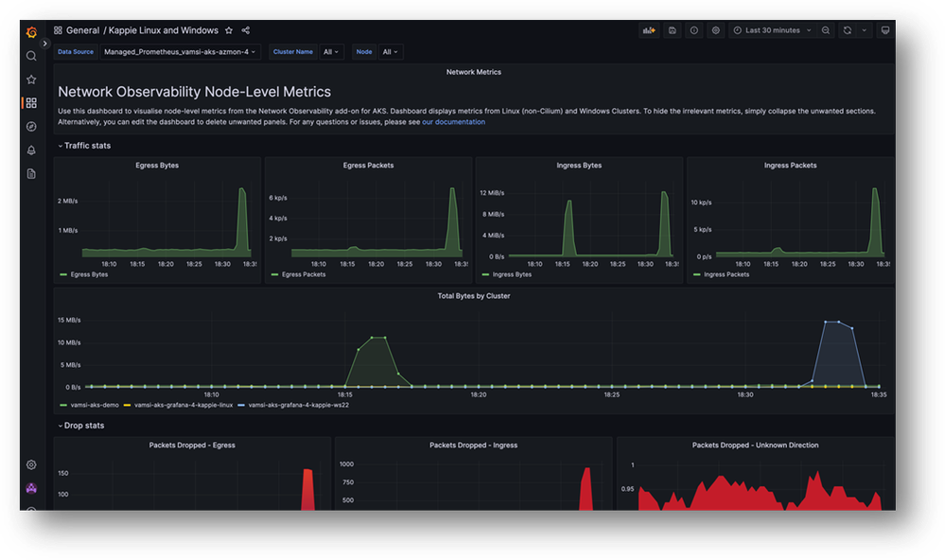The height and width of the screenshot is (560, 945).
Task: Open the search icon in sidebar
Action: click(31, 56)
